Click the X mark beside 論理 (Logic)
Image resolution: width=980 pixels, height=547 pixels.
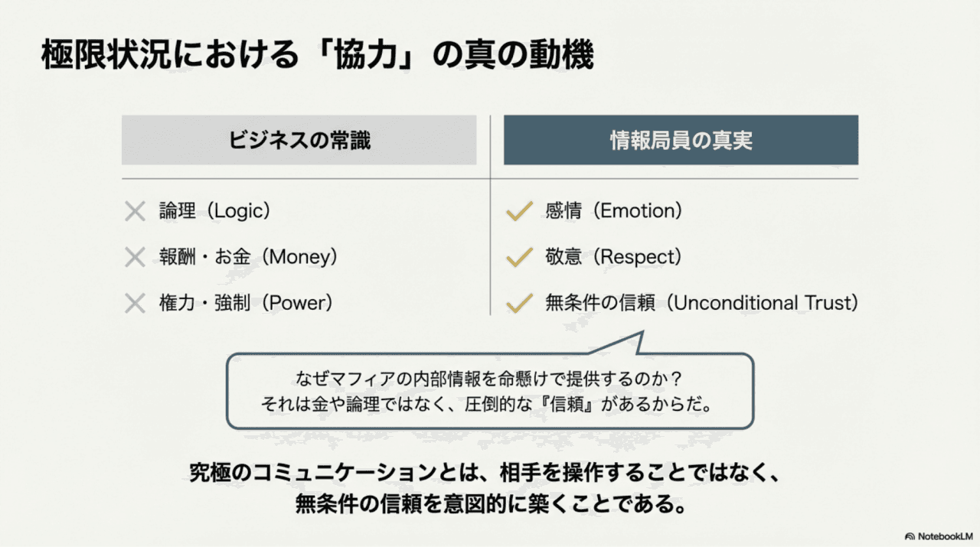[x=135, y=212]
